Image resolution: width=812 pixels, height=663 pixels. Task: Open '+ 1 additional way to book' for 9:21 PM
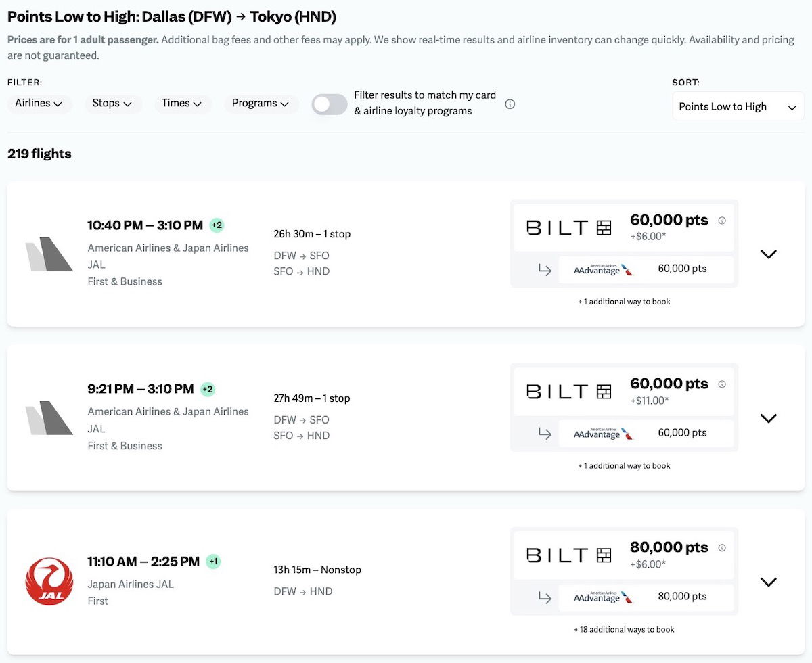pyautogui.click(x=624, y=465)
